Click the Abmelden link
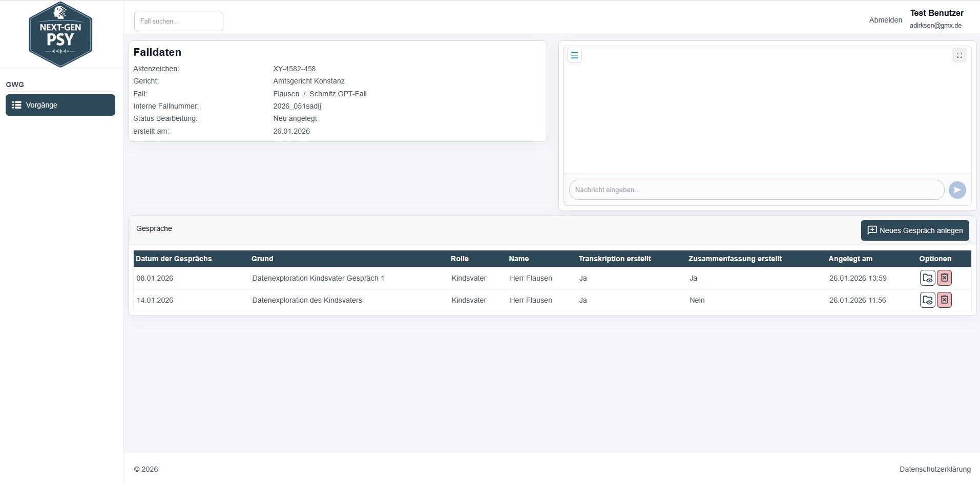 (x=885, y=20)
